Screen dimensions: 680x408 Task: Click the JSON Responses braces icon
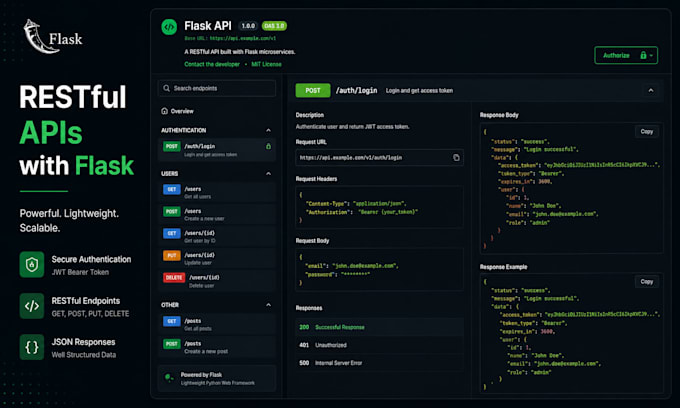coord(32,347)
